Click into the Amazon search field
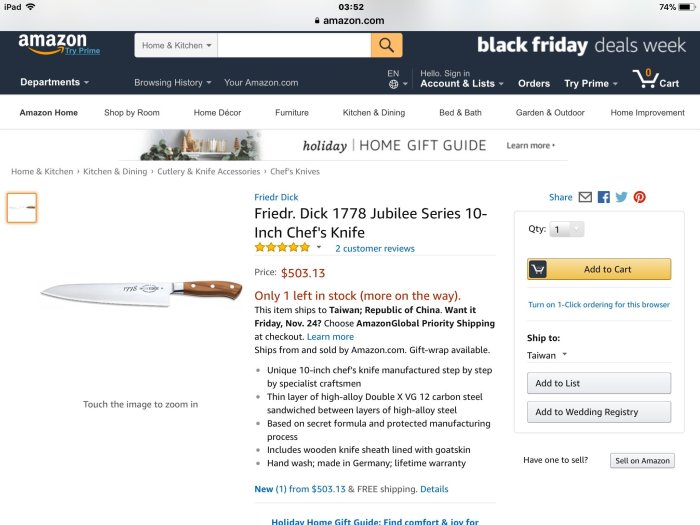 coord(293,45)
